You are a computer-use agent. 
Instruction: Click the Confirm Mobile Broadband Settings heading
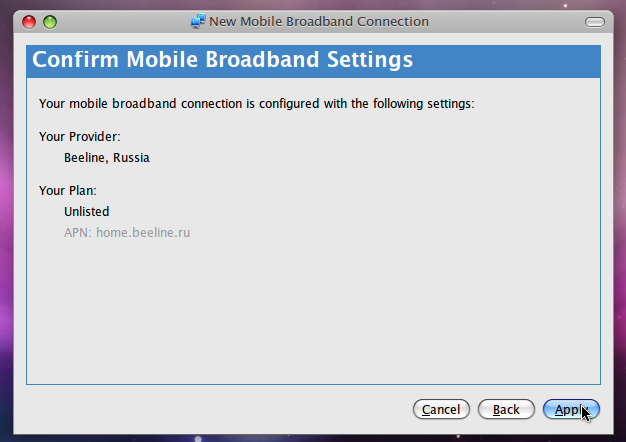(x=222, y=60)
